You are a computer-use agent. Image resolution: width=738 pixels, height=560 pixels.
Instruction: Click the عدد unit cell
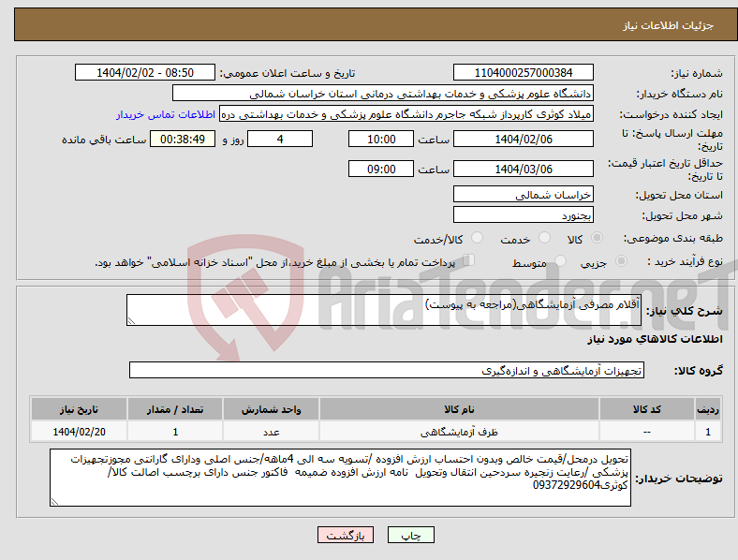click(271, 432)
